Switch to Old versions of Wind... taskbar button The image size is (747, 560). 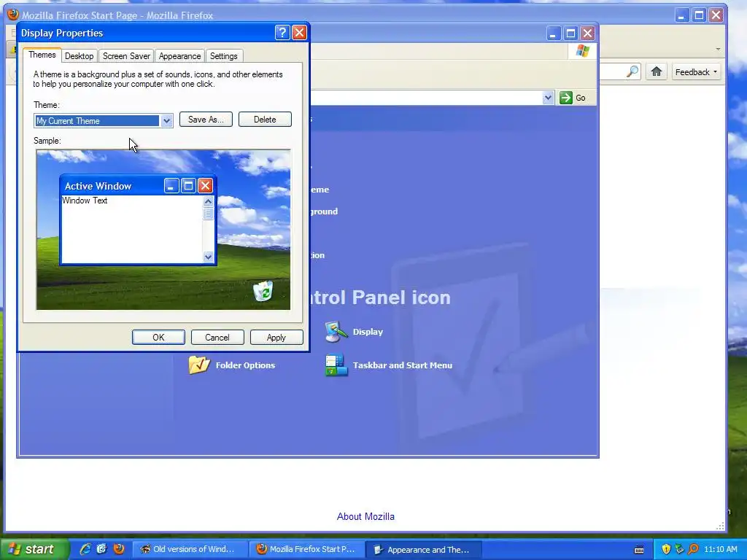coord(190,550)
